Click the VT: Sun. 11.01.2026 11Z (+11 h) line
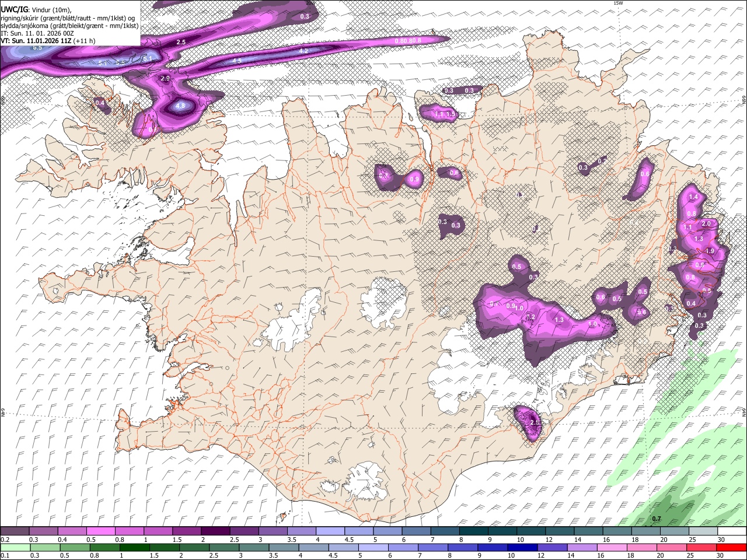Viewport: 747px width, 560px height. pyautogui.click(x=48, y=41)
